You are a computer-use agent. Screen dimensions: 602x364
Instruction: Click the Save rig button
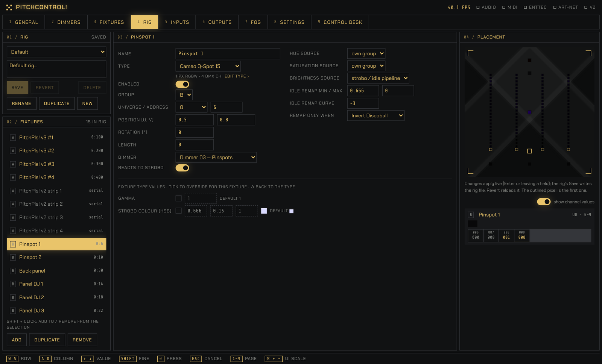point(17,88)
